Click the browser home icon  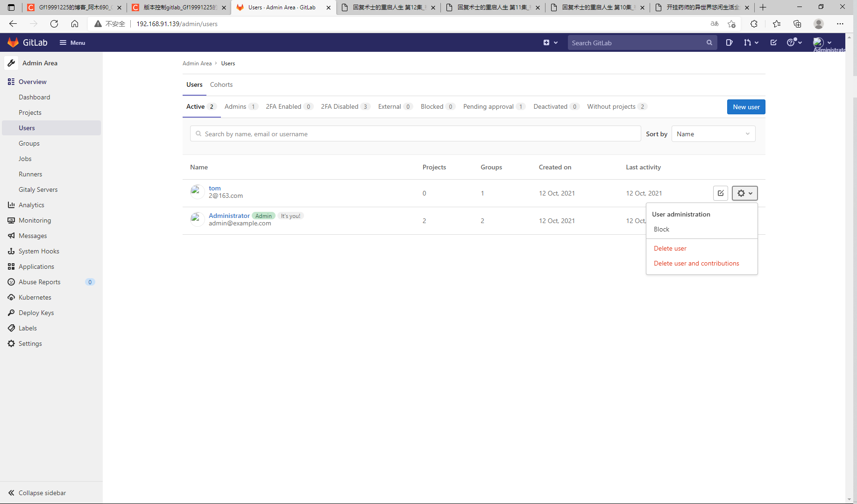pyautogui.click(x=75, y=24)
